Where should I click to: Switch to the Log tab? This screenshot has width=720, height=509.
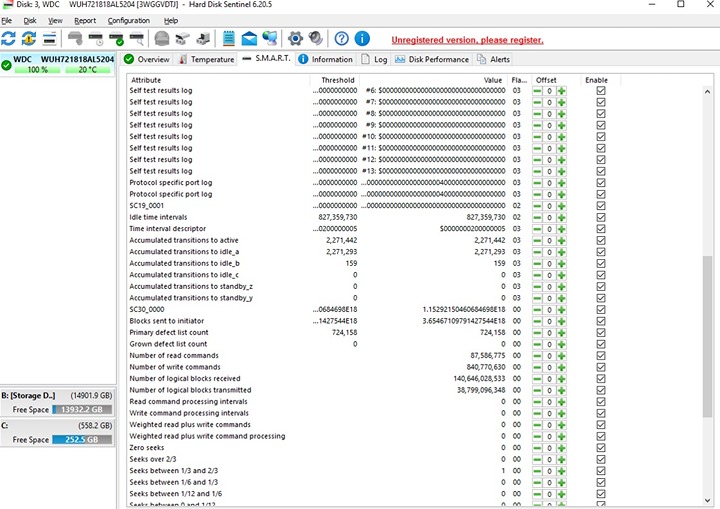374,59
